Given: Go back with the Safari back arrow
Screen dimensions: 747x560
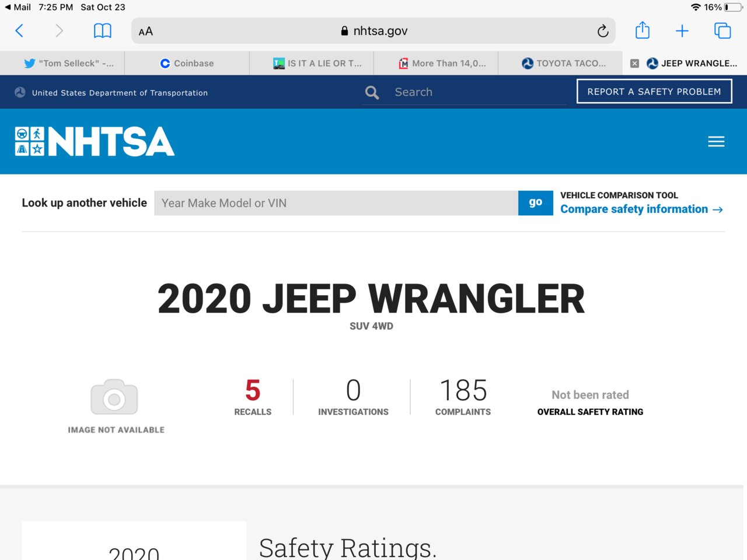Looking at the screenshot, I should (19, 31).
